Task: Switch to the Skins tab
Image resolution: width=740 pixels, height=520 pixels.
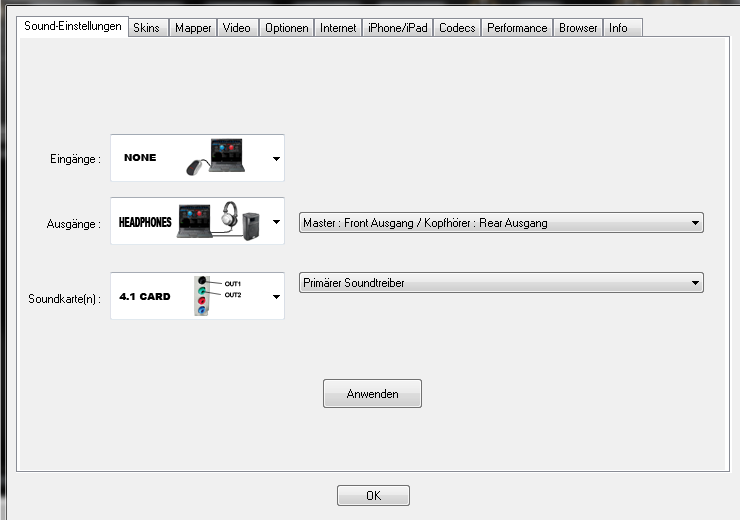Action: click(146, 28)
